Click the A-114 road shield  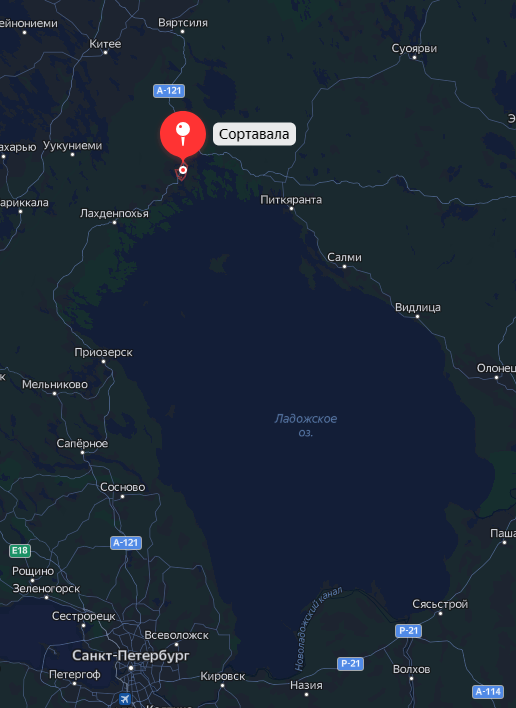488,691
